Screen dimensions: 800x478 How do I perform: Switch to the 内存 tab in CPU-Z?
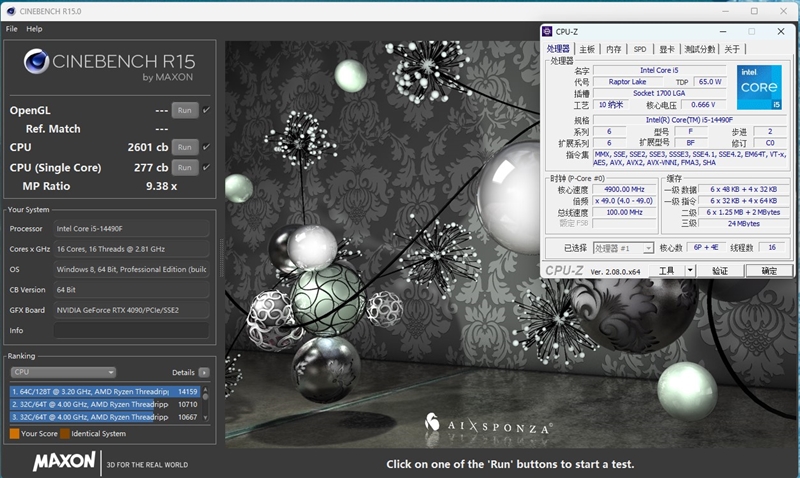(x=614, y=49)
